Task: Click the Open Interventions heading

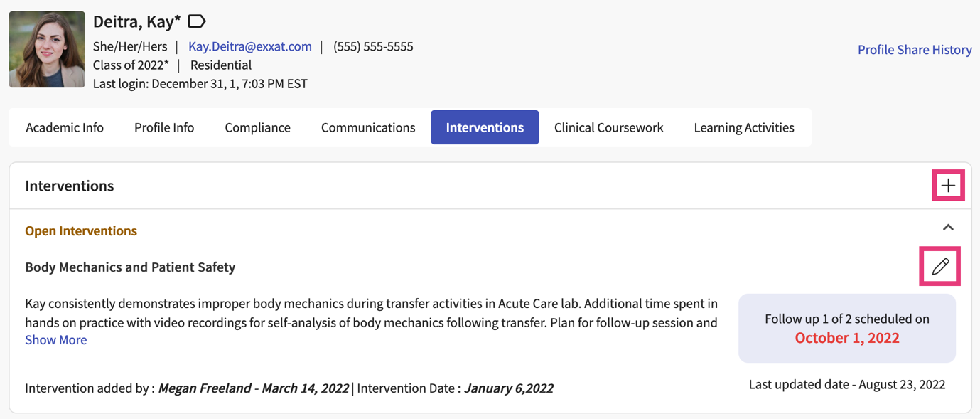Action: tap(81, 230)
